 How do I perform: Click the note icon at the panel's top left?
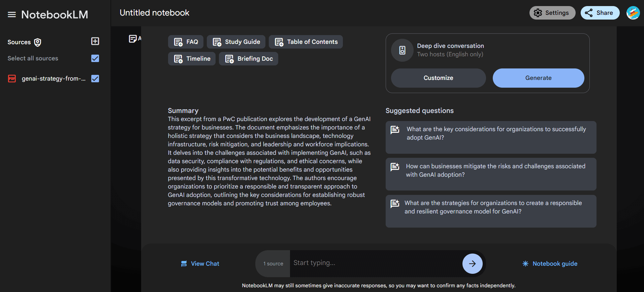click(133, 39)
